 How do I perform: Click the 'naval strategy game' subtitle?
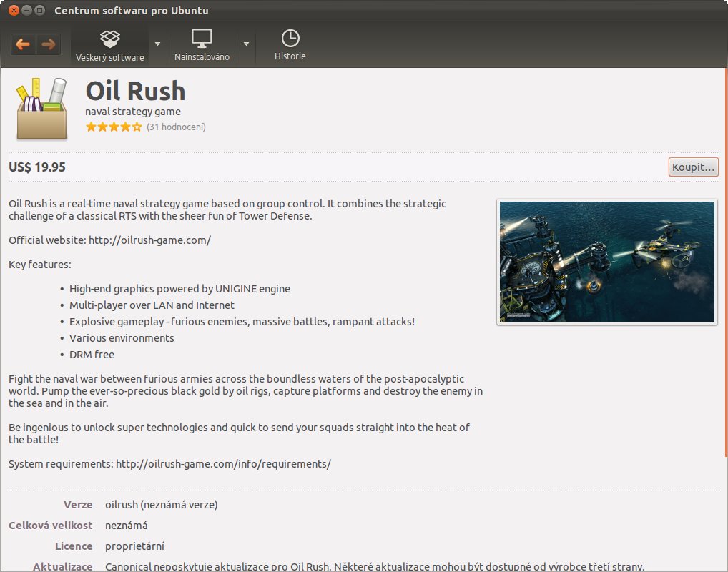(x=133, y=112)
